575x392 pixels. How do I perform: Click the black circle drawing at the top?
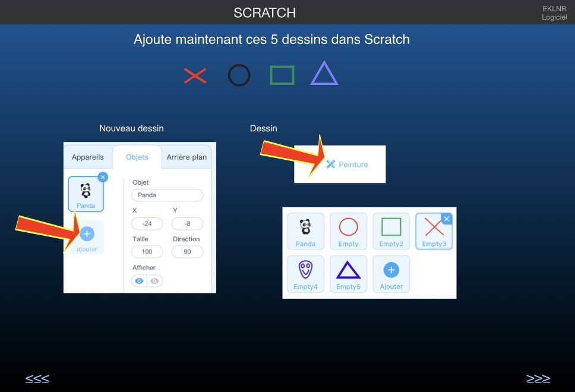tap(239, 75)
